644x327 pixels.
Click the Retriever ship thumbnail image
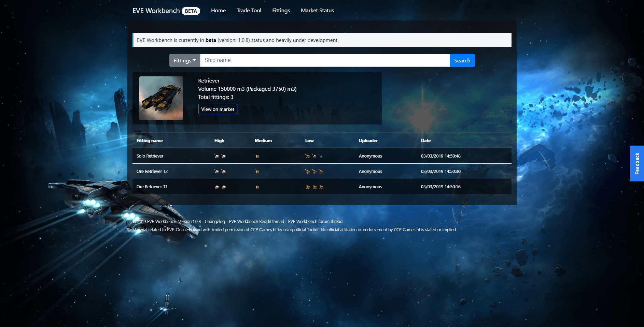coord(161,98)
